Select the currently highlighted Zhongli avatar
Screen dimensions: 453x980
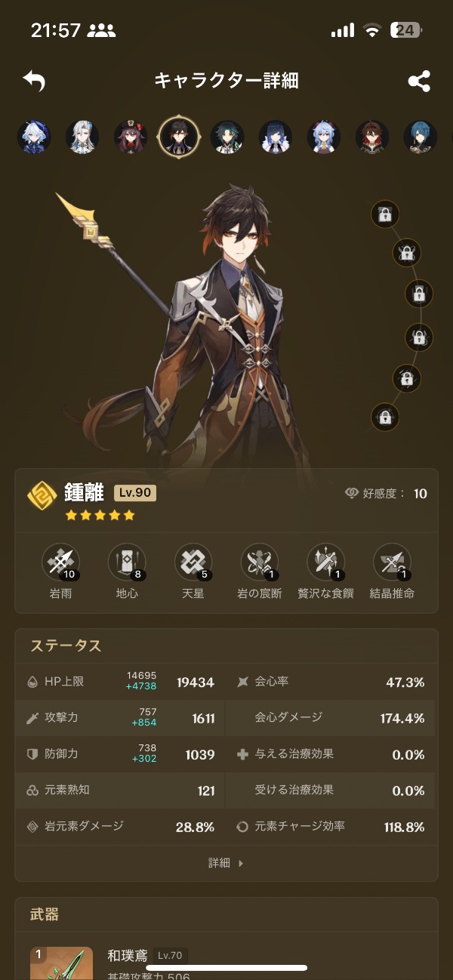pyautogui.click(x=179, y=137)
